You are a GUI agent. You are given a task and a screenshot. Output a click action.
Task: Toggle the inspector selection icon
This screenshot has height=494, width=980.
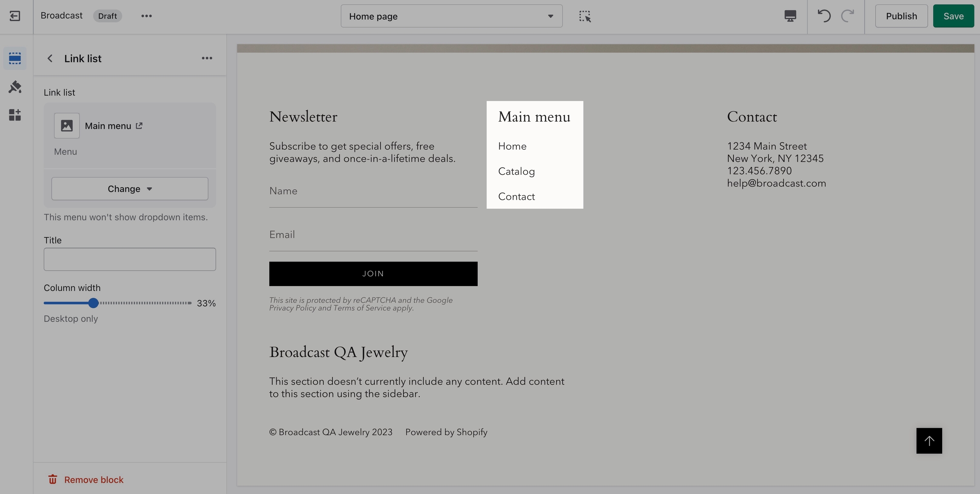pos(584,16)
